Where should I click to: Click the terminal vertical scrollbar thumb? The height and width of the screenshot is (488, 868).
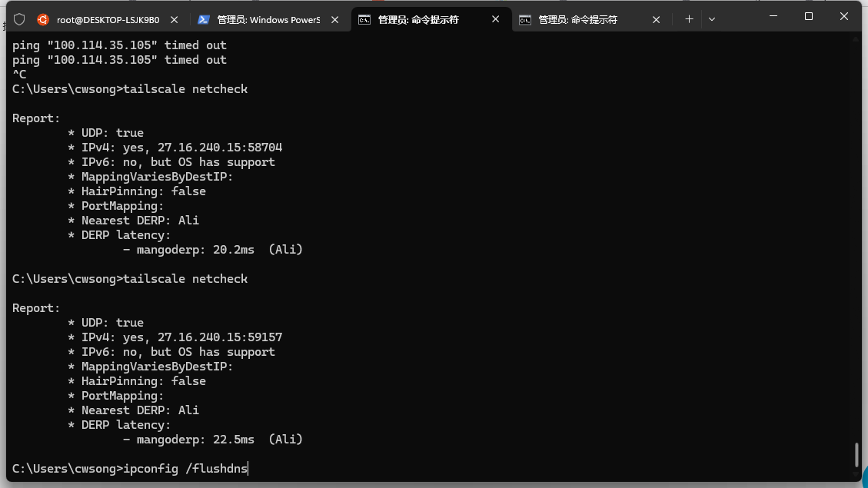click(x=856, y=455)
